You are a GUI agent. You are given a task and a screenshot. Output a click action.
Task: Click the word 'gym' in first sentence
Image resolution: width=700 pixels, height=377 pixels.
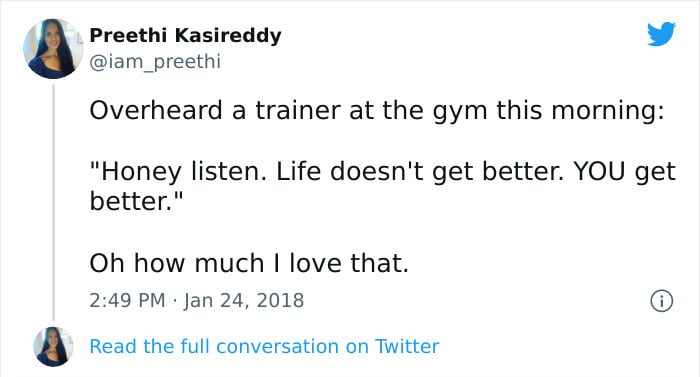(460, 113)
